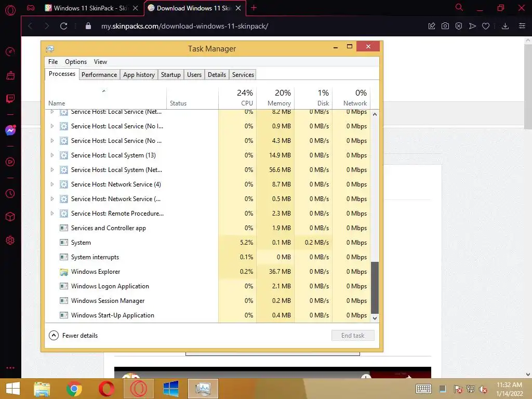Image resolution: width=532 pixels, height=399 pixels.
Task: Switch to the Details tab
Action: click(217, 75)
